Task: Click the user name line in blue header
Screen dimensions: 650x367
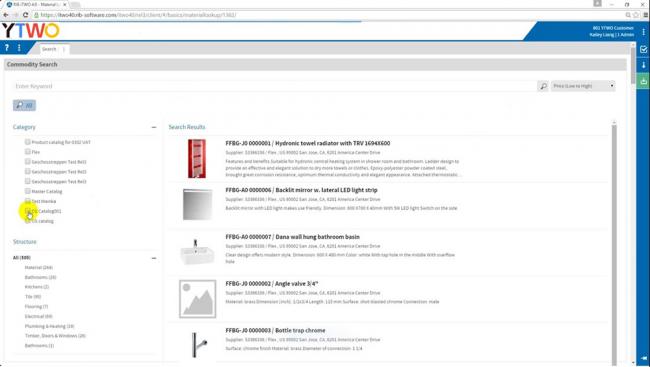Action: 611,35
